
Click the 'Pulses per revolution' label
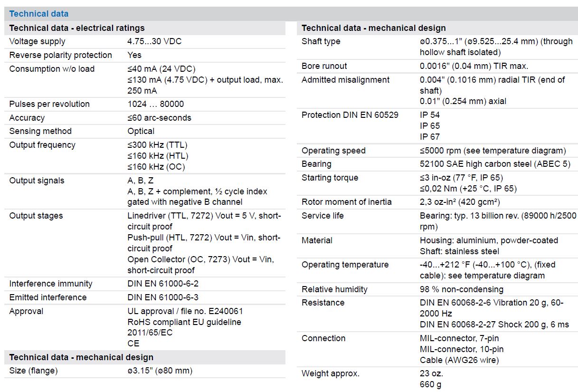tap(50, 104)
